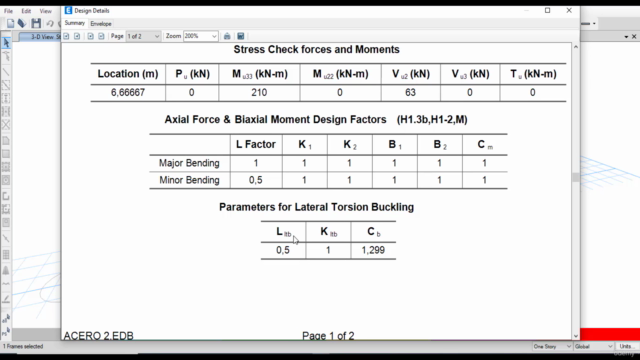640x360 pixels.
Task: Click the Location value 6,66667
Action: 128,93
